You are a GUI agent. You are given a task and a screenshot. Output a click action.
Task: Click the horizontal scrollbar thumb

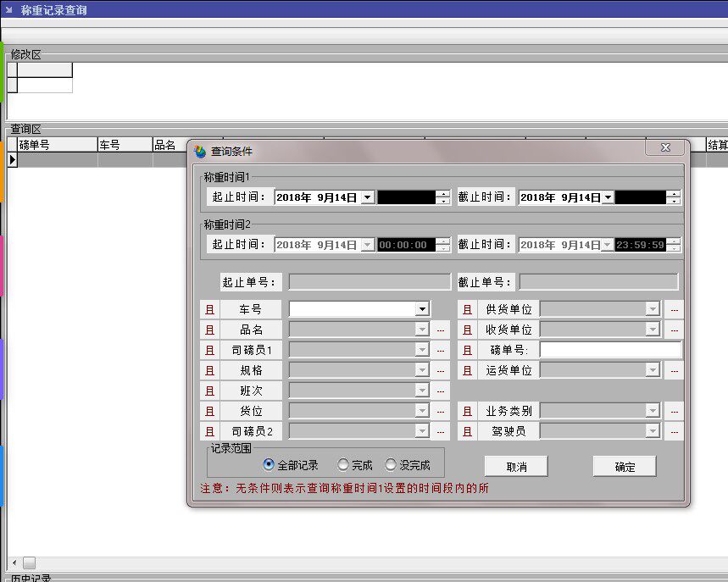30,563
